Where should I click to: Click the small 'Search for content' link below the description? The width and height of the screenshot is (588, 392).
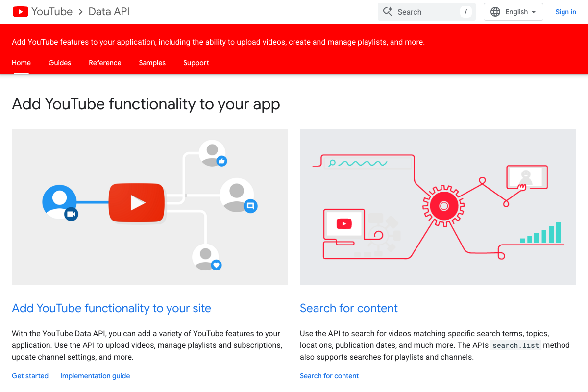click(329, 376)
